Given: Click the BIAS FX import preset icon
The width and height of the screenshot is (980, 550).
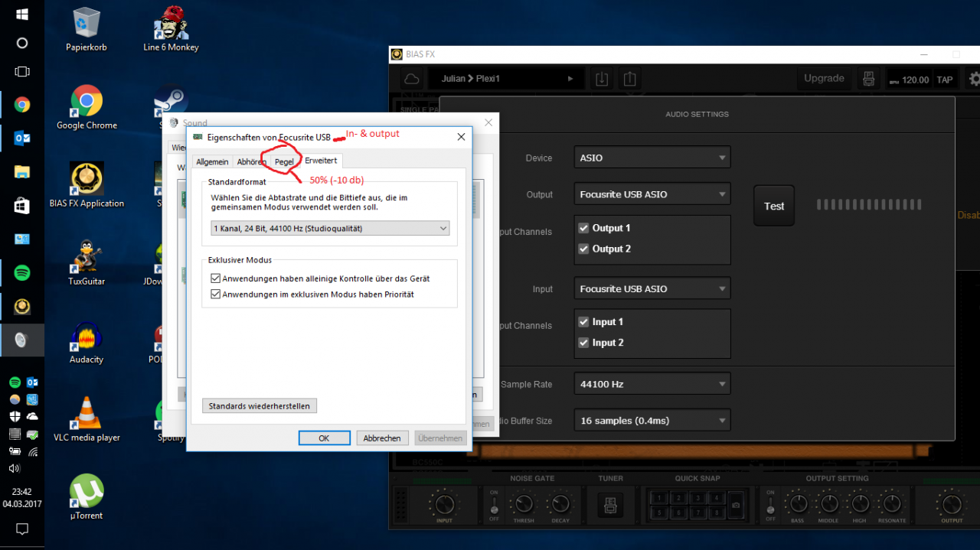Looking at the screenshot, I should (x=602, y=78).
